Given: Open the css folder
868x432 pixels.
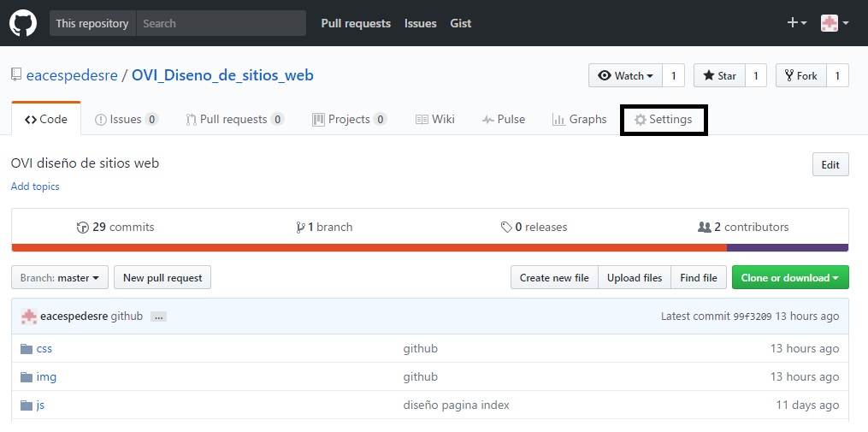Looking at the screenshot, I should (44, 348).
